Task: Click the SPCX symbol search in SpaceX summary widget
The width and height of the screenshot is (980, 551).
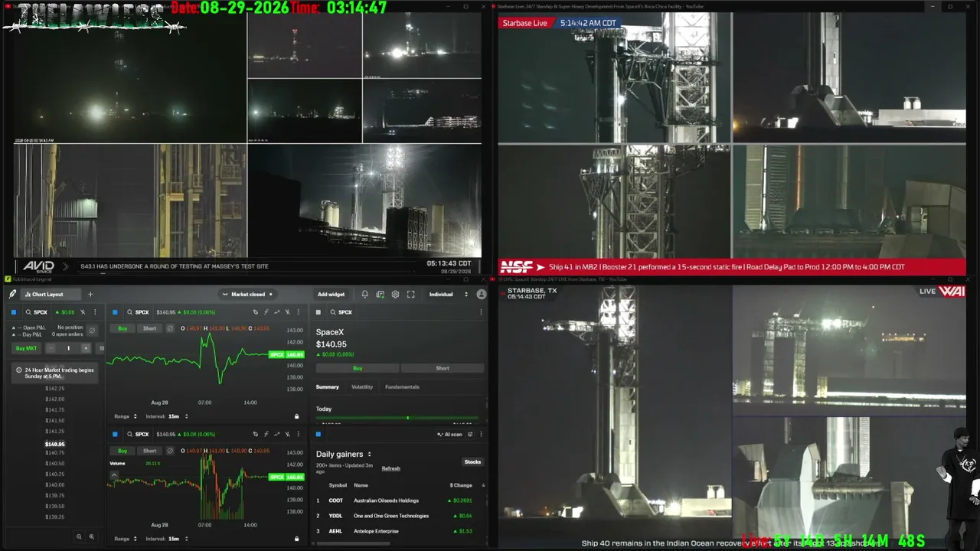Action: click(341, 312)
